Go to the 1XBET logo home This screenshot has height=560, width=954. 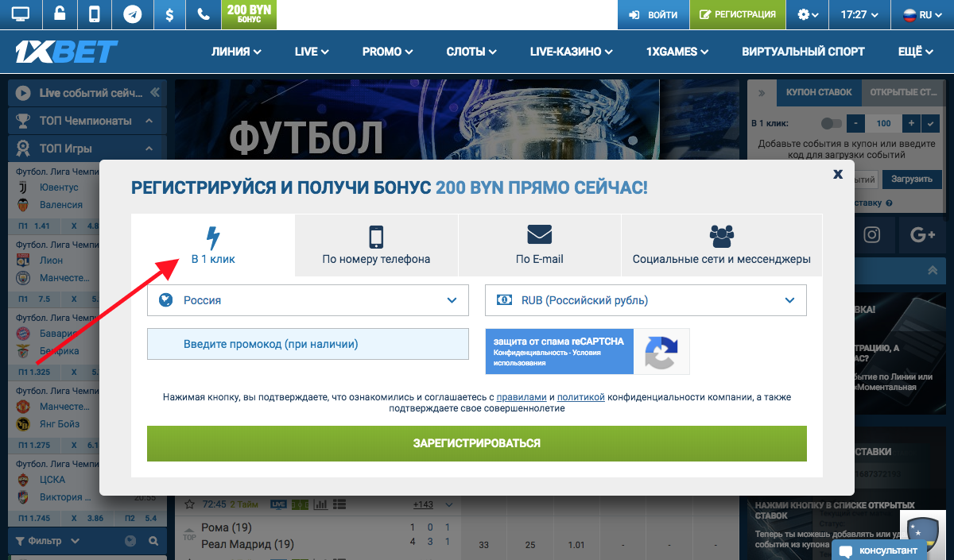click(x=67, y=52)
